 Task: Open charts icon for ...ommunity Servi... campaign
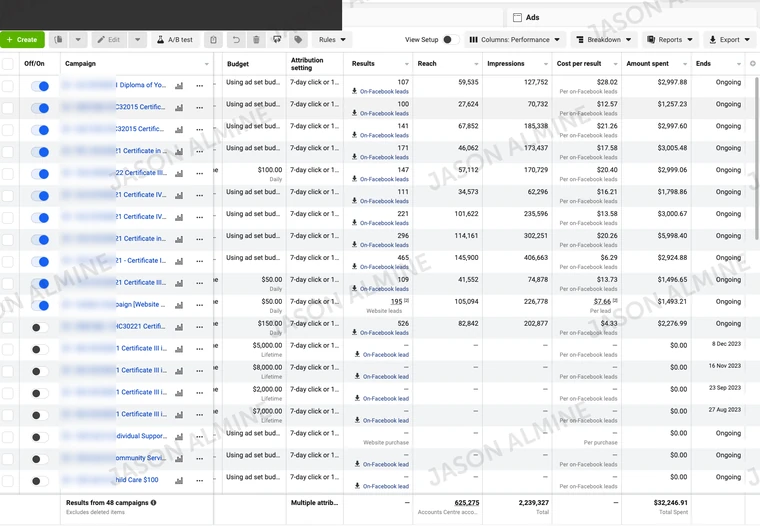tap(179, 459)
